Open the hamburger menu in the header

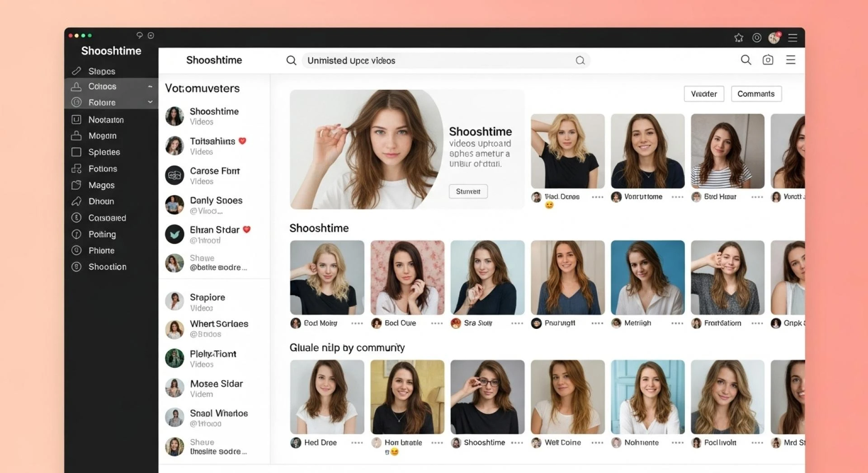[x=791, y=60]
